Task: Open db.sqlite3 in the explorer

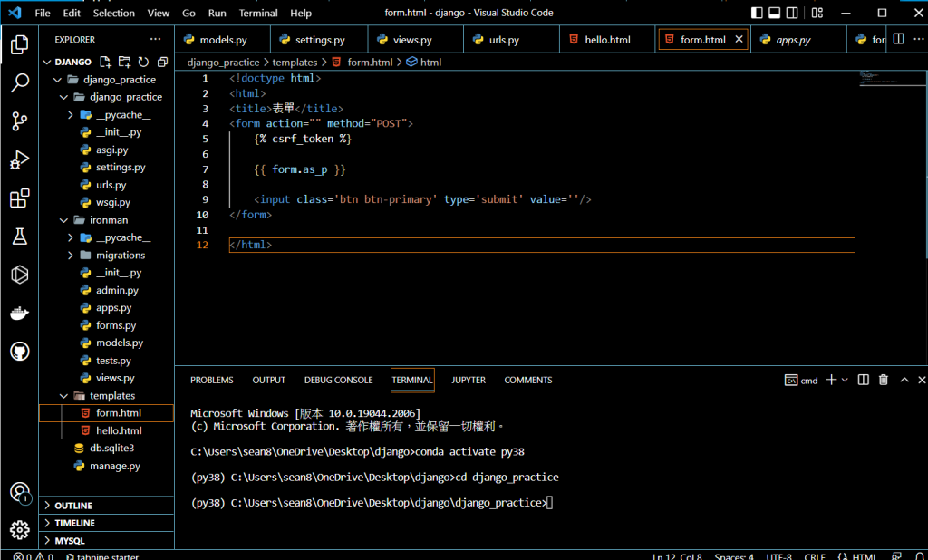Action: 107,449
